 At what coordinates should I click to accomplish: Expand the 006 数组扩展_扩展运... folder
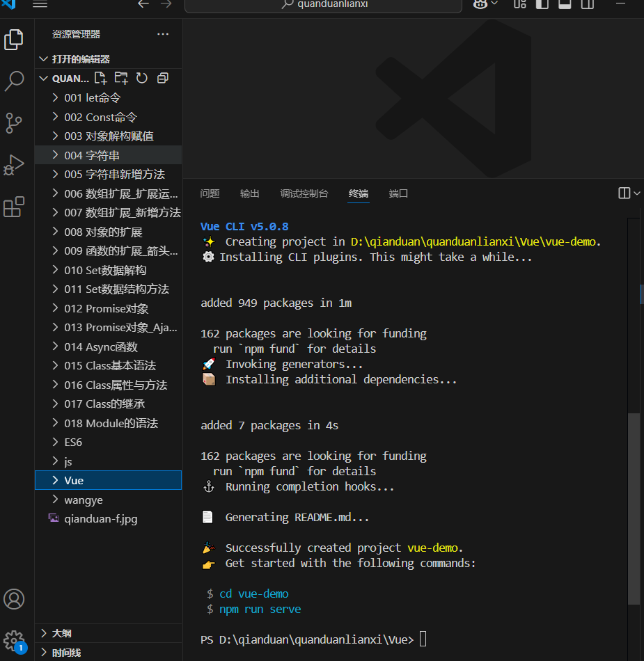point(109,193)
